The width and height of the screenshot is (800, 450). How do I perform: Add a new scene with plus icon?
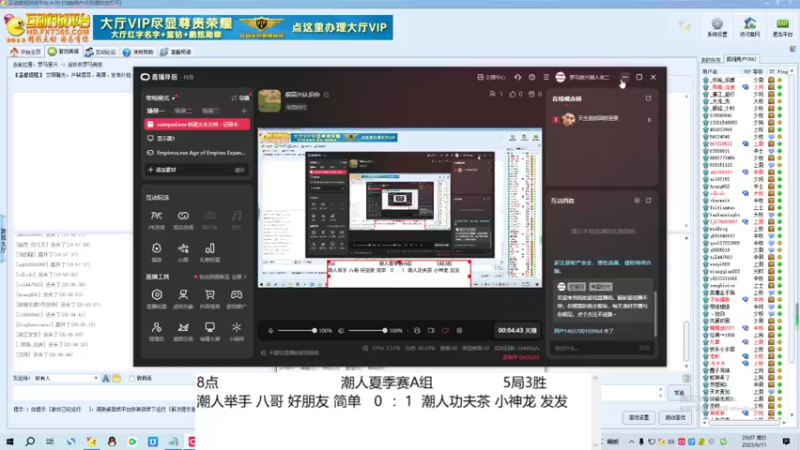click(x=244, y=111)
